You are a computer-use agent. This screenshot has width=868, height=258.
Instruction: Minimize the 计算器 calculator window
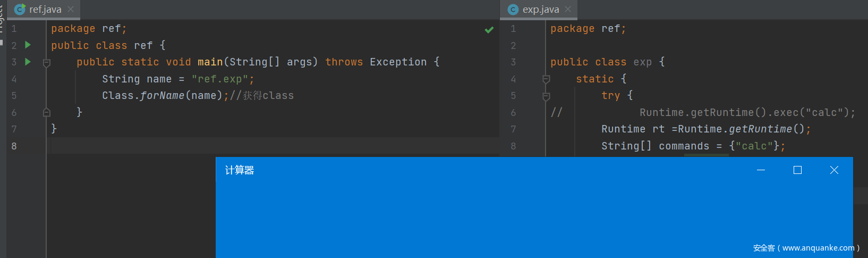[761, 170]
